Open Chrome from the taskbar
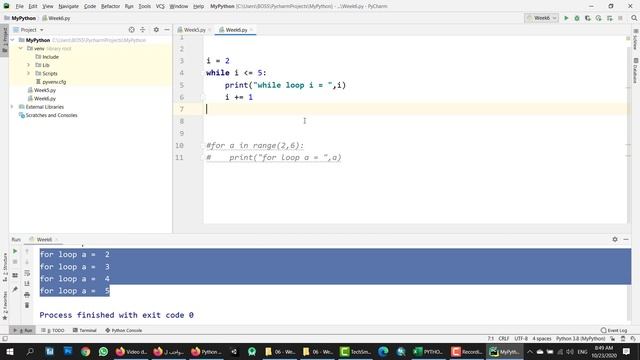 click(x=85, y=351)
